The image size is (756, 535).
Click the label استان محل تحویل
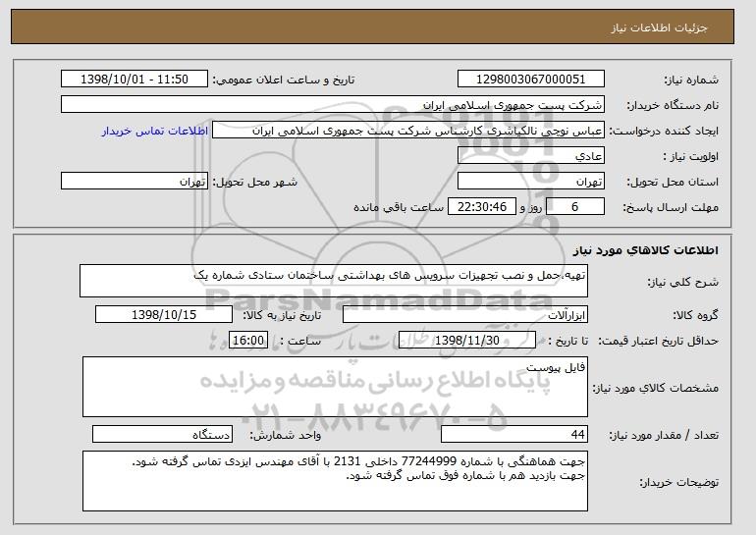point(673,182)
